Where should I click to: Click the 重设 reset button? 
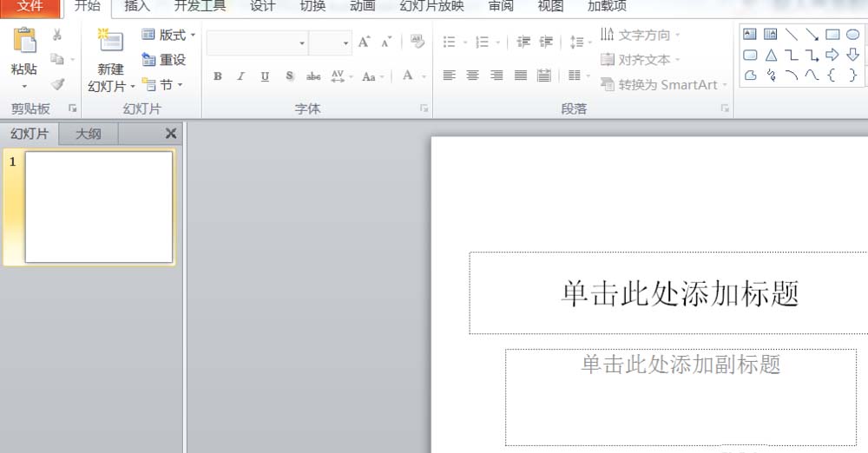tap(164, 60)
